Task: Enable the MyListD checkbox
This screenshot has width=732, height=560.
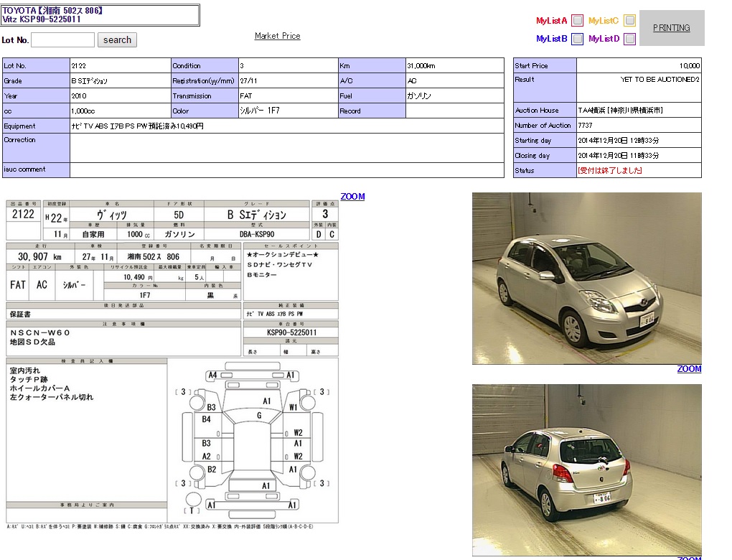Action: (x=629, y=39)
